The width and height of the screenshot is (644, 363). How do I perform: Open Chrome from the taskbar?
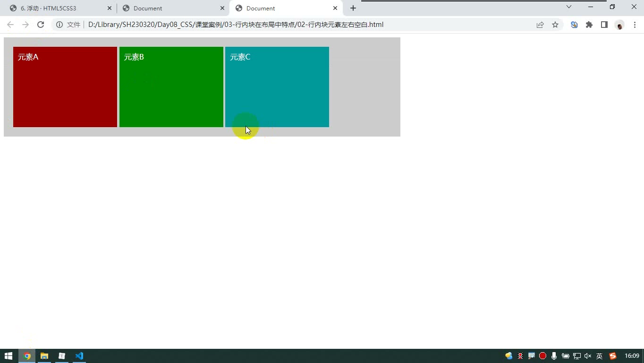click(27, 356)
